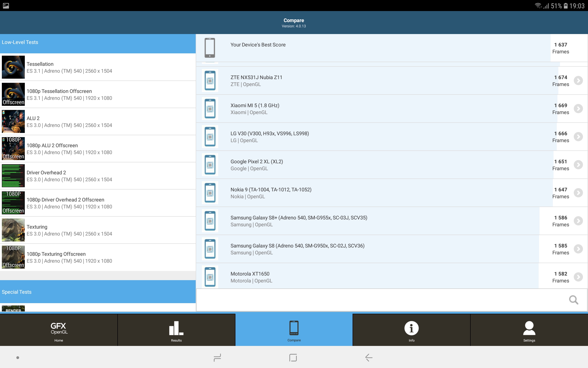Tap the Wi-Fi status icon
This screenshot has height=368, width=588.
[538, 5]
